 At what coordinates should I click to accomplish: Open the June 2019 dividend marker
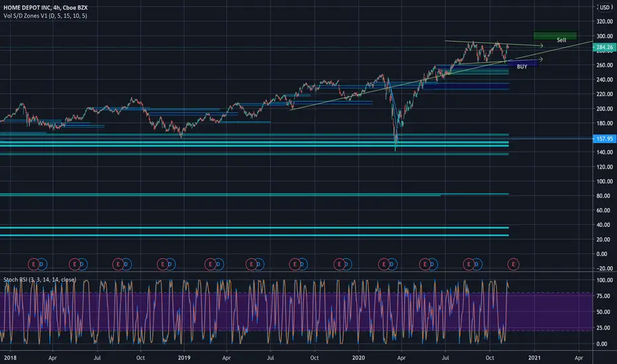pyautogui.click(x=260, y=264)
